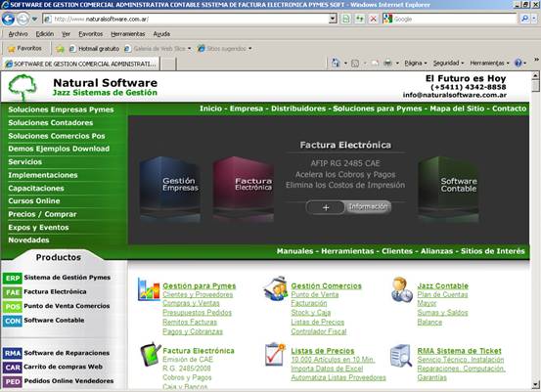Click the Controlador Fiscal link
This screenshot has height=392, width=541.
319,331
